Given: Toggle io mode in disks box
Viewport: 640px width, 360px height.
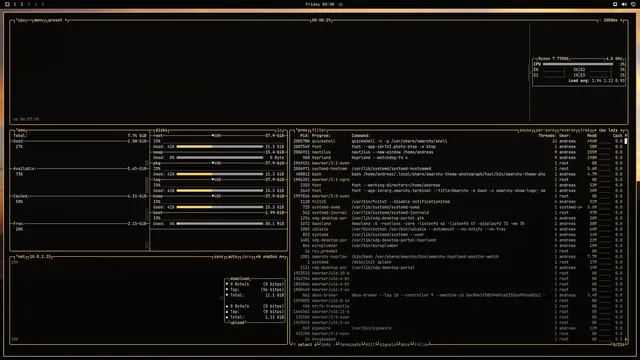Looking at the screenshot, I should 280,130.
